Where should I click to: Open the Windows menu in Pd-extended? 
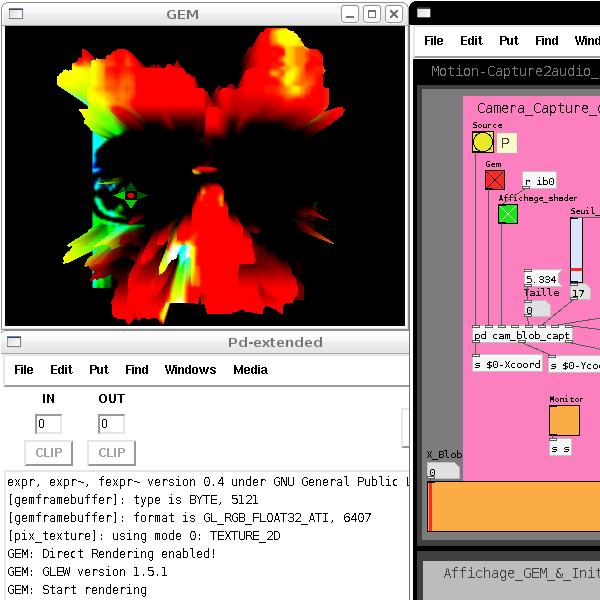tap(190, 370)
